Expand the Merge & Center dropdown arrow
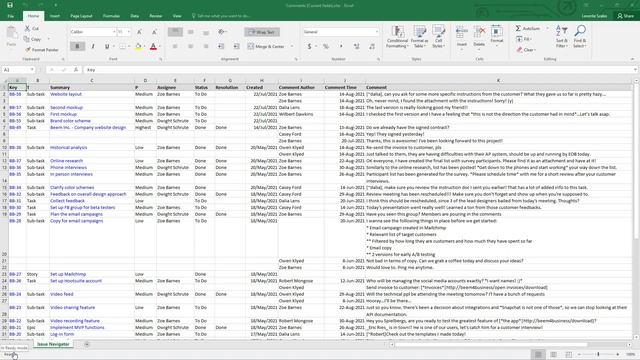 (x=291, y=47)
